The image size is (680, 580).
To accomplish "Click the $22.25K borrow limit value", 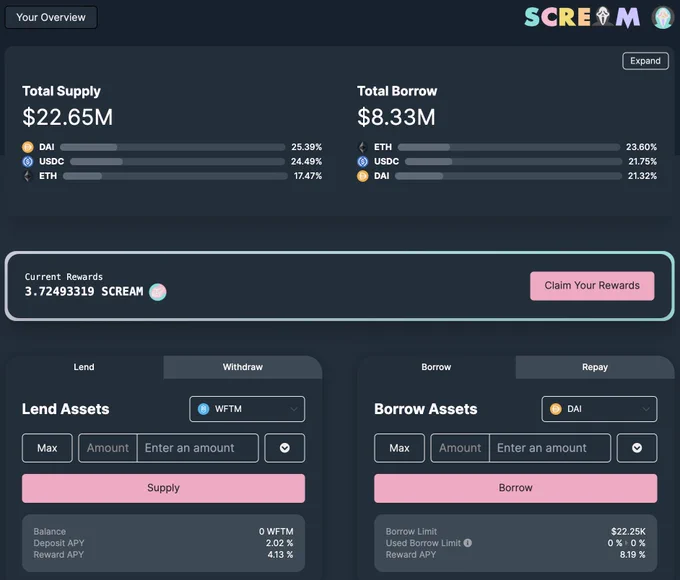I will (x=628, y=531).
